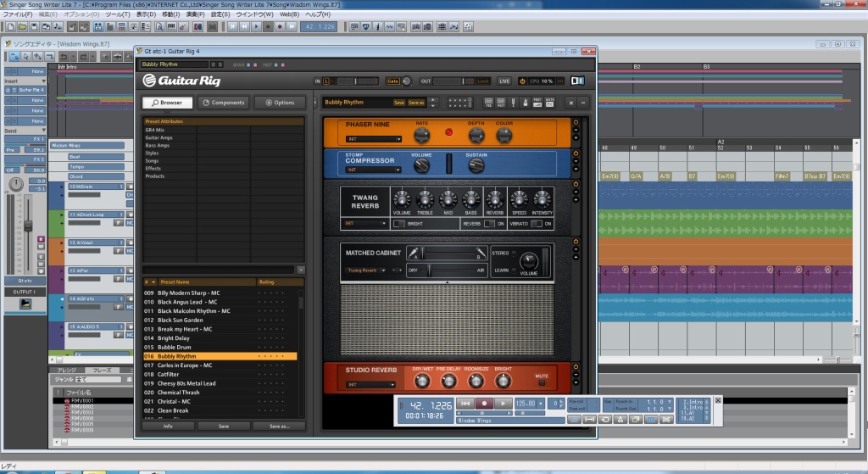
Task: Toggle metronome icon in floating transport
Action: point(620,420)
